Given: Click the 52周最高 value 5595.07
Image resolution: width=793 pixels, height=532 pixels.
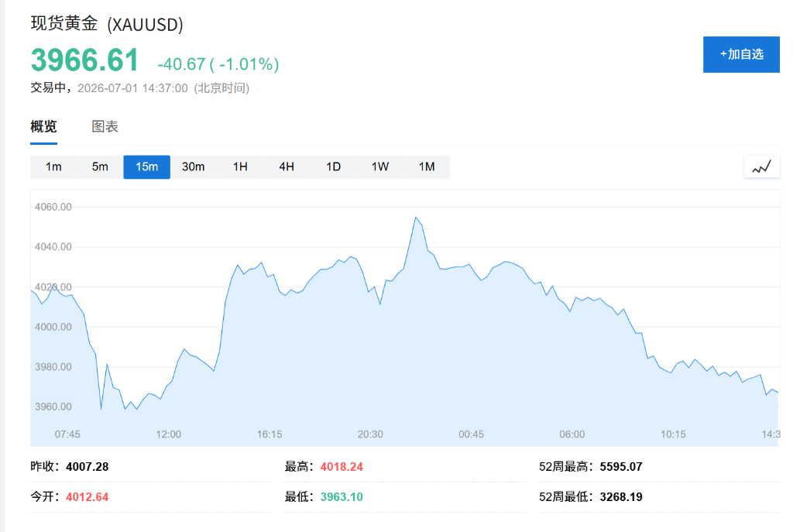Looking at the screenshot, I should [621, 467].
